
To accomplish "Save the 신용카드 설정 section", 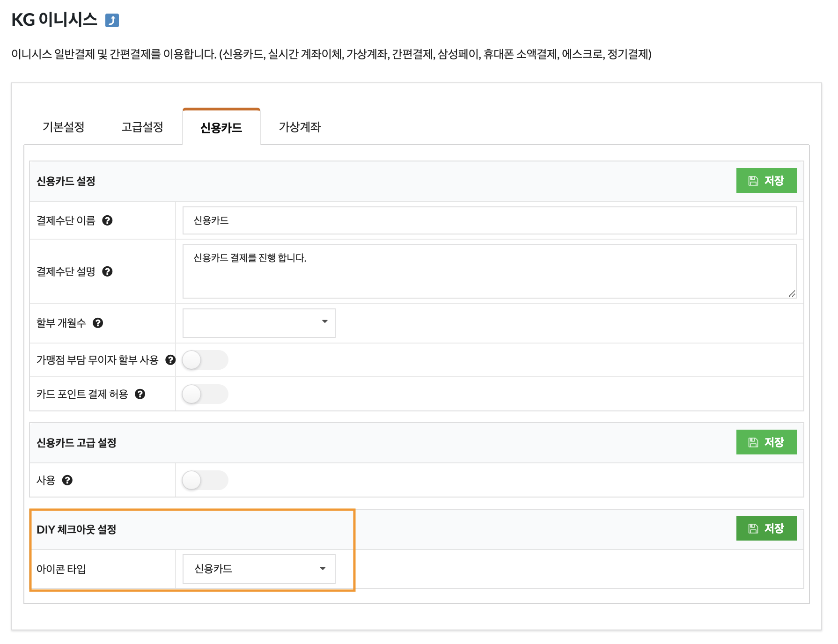I will [x=766, y=181].
